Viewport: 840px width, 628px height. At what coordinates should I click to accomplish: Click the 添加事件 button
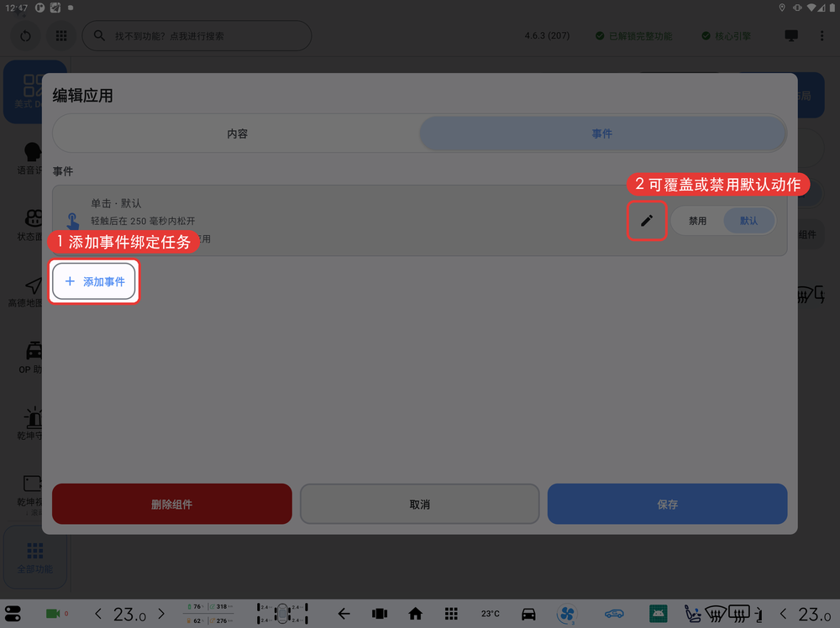94,281
